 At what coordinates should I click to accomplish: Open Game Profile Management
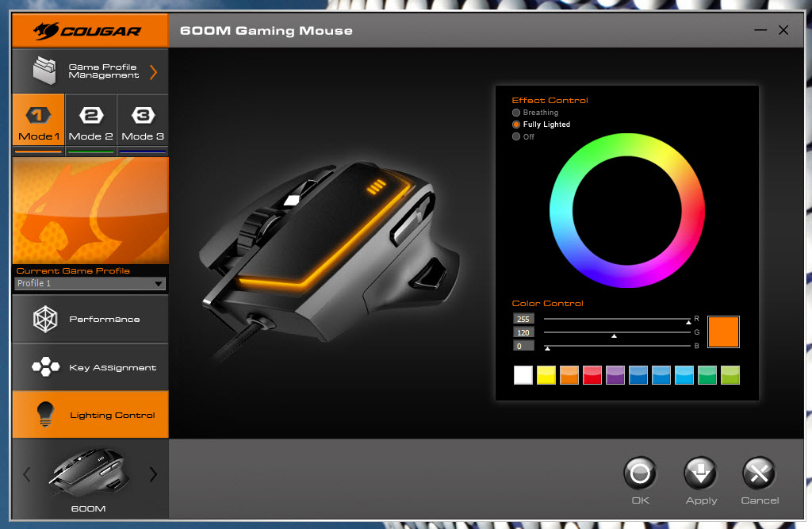[90, 71]
